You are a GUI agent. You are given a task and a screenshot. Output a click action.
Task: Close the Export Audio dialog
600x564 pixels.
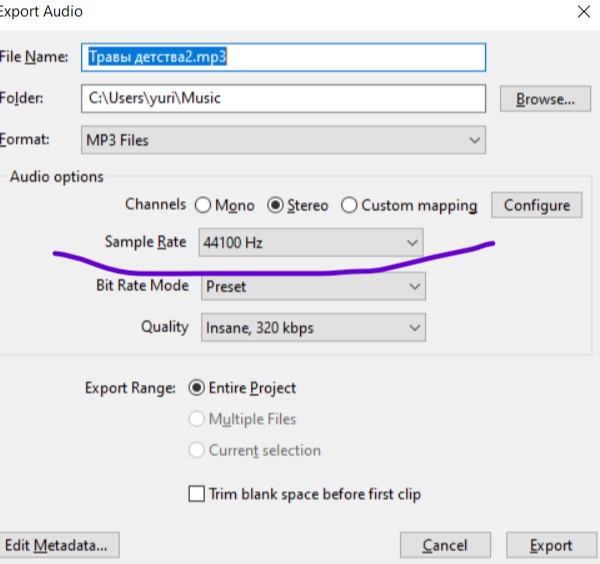click(583, 12)
